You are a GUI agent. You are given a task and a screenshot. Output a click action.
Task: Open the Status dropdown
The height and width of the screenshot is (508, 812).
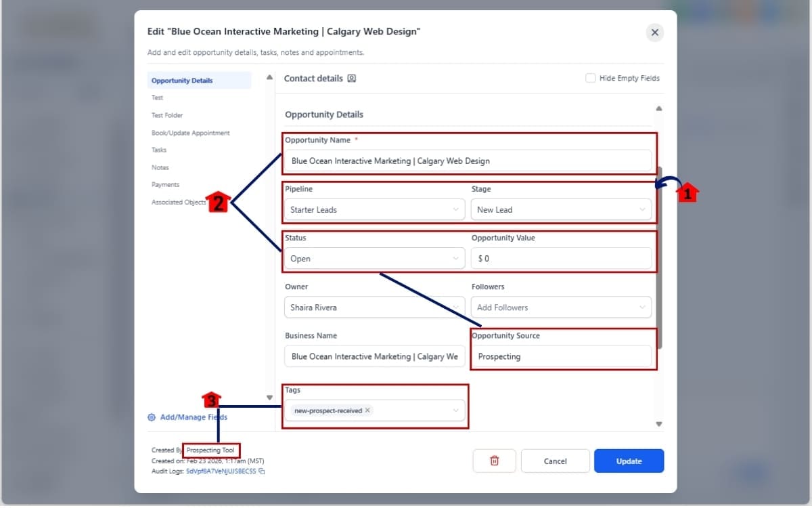[374, 259]
